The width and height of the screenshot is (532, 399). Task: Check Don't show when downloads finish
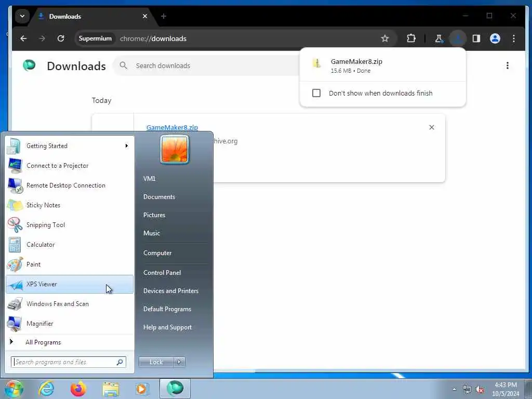(316, 93)
